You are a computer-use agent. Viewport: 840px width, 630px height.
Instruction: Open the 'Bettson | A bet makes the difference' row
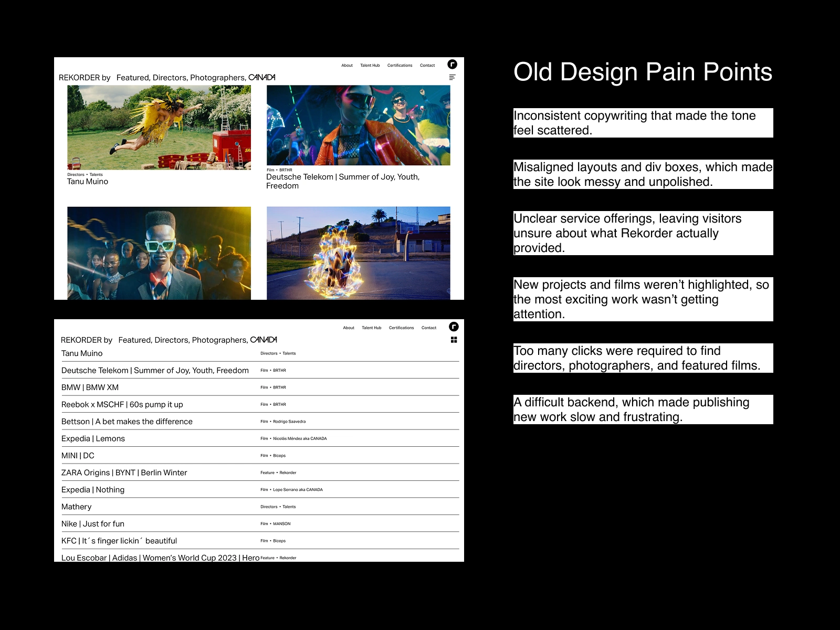pyautogui.click(x=260, y=422)
